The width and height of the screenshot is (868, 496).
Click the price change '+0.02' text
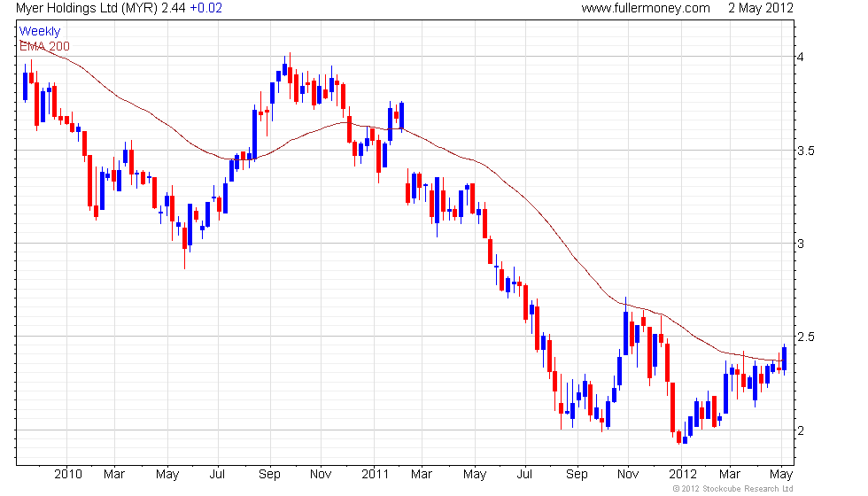point(205,8)
